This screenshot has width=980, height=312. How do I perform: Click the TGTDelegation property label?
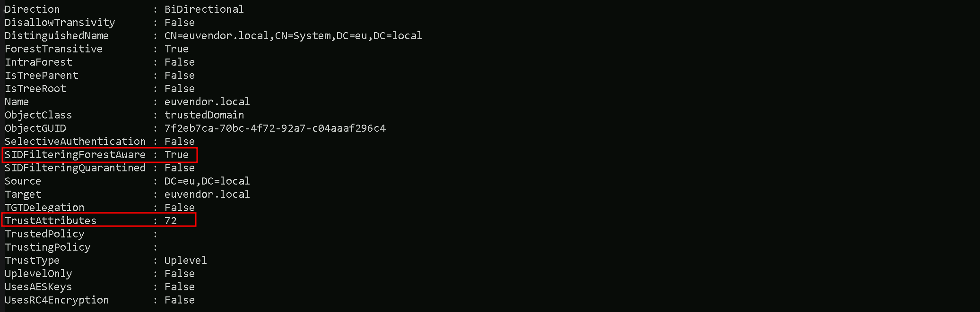(44, 208)
